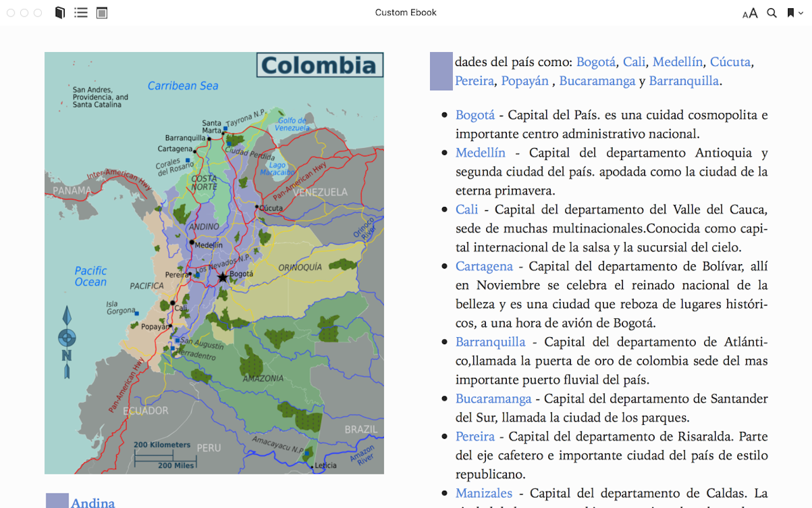Open the Cartagena link
This screenshot has height=508, width=812.
(484, 267)
